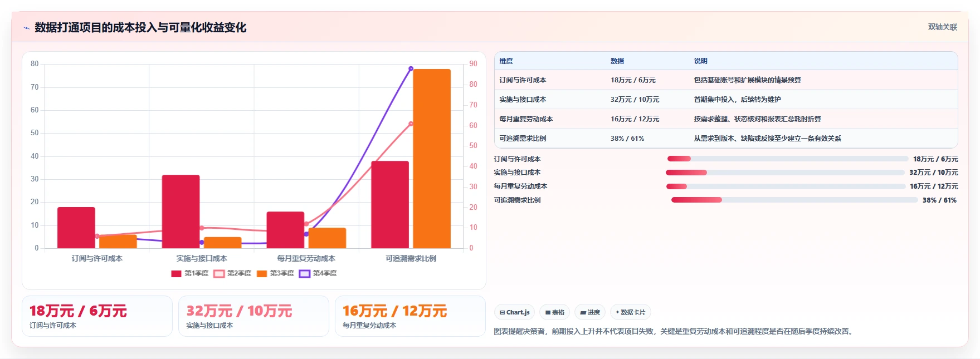This screenshot has height=359, width=980.
Task: Click the 每月重复劳动成本 progress bar
Action: (x=786, y=186)
